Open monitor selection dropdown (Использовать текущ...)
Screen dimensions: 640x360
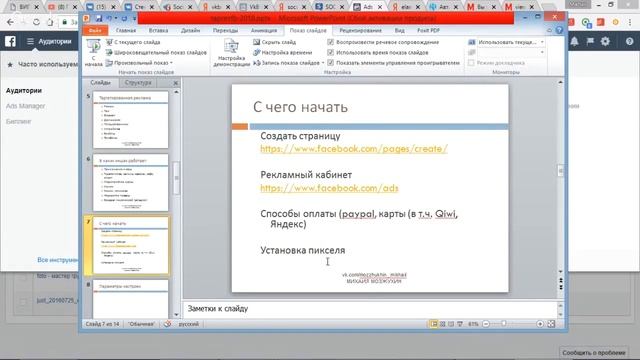pos(542,42)
